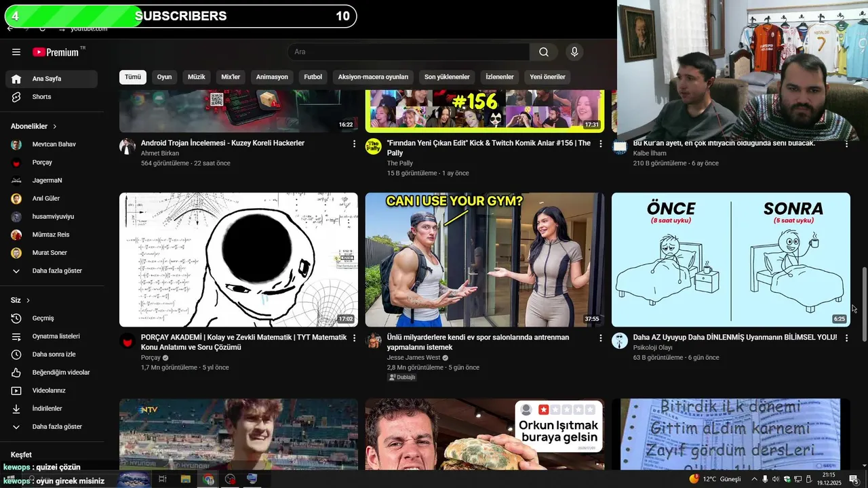
Task: Click into the Ara search field
Action: 408,52
